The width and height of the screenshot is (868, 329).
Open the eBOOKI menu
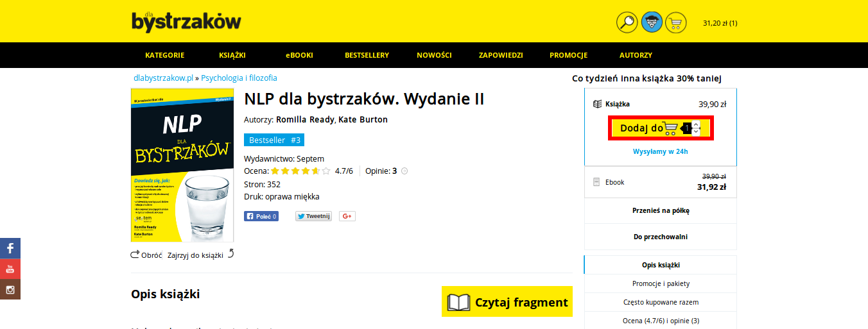300,55
